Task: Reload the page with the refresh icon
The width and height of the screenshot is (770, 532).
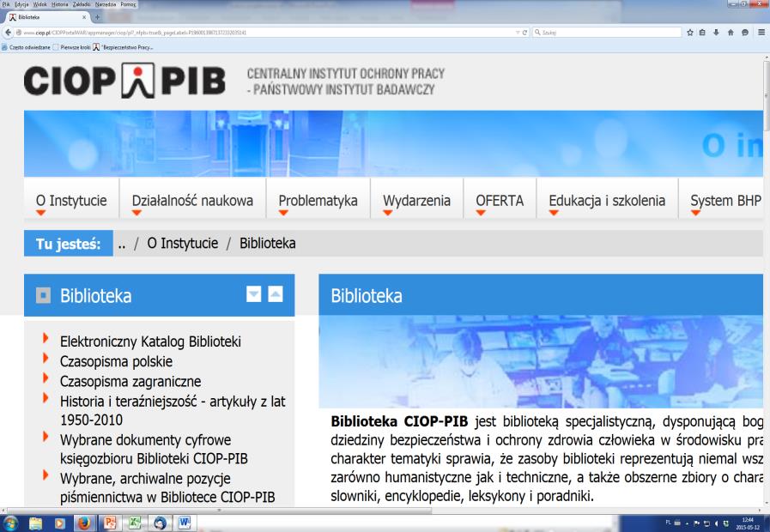Action: click(x=524, y=33)
